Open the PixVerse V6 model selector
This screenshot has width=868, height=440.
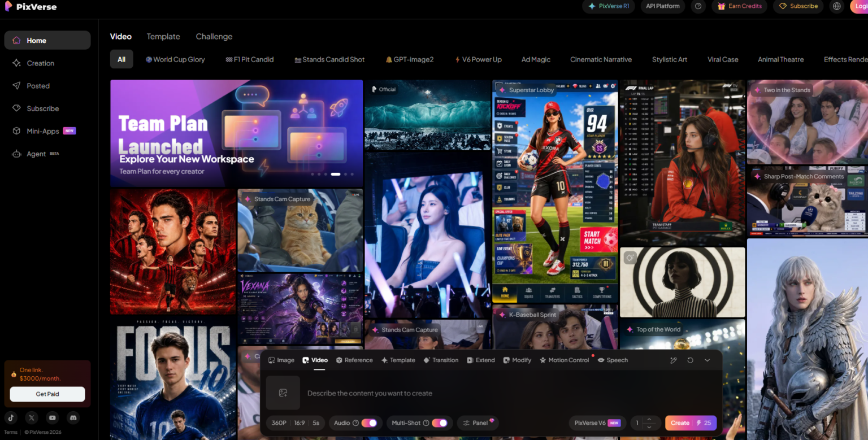[x=597, y=423]
